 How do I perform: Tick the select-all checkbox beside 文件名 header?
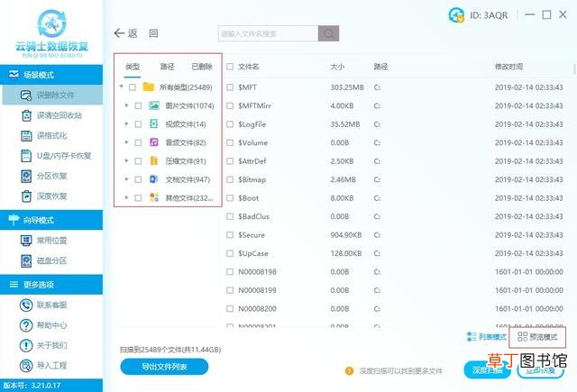click(x=230, y=67)
